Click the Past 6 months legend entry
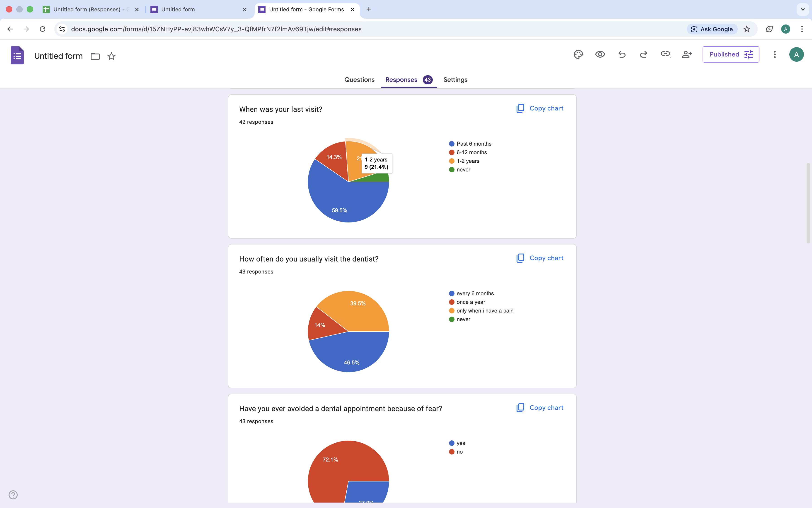Image resolution: width=812 pixels, height=508 pixels. pos(470,144)
